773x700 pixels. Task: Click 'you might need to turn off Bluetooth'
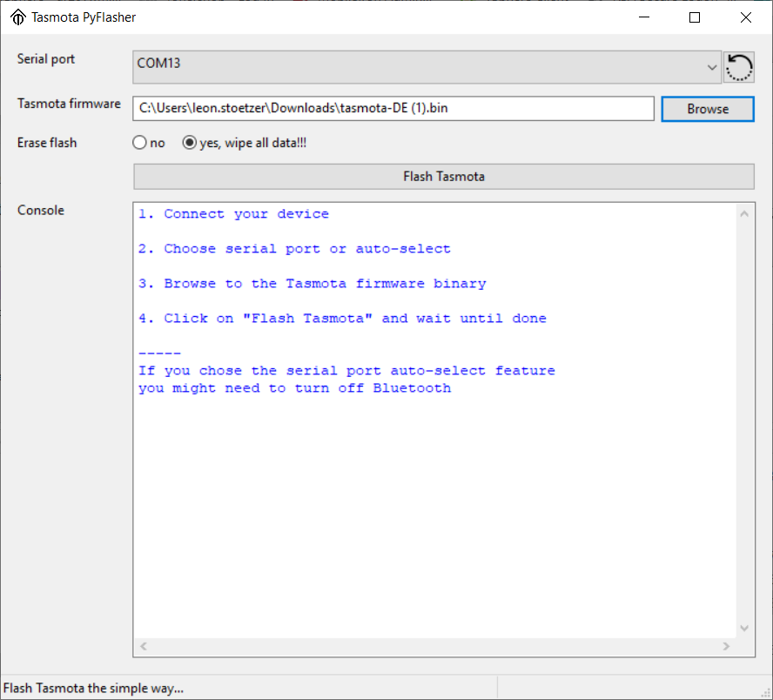(x=294, y=388)
